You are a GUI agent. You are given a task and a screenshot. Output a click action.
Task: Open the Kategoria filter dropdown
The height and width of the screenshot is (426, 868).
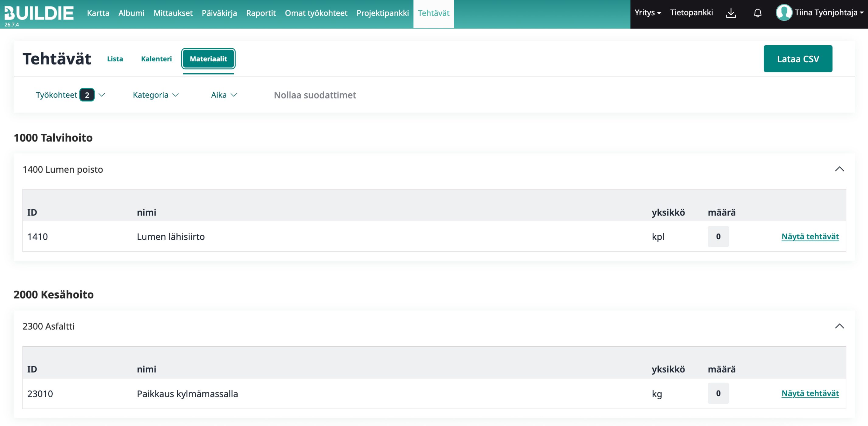(155, 95)
